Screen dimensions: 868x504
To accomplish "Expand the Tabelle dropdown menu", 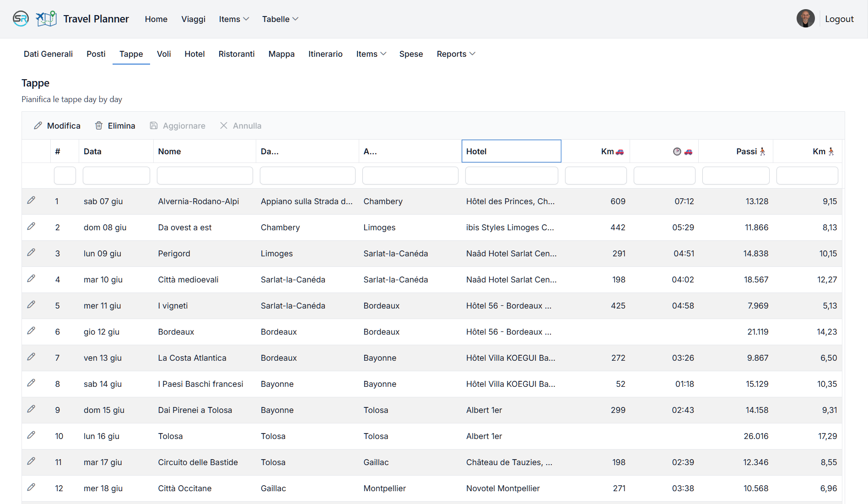I will pyautogui.click(x=280, y=19).
